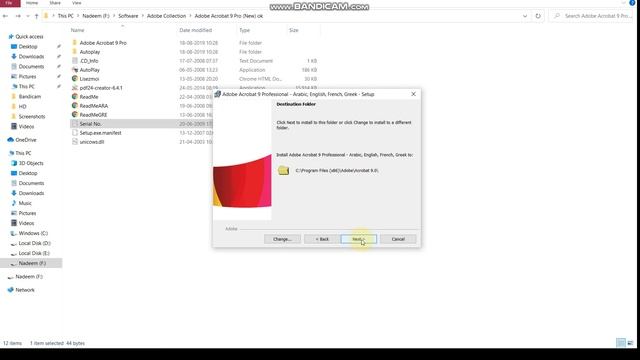Sort by Size column header
The width and height of the screenshot is (640, 360).
click(x=294, y=30)
